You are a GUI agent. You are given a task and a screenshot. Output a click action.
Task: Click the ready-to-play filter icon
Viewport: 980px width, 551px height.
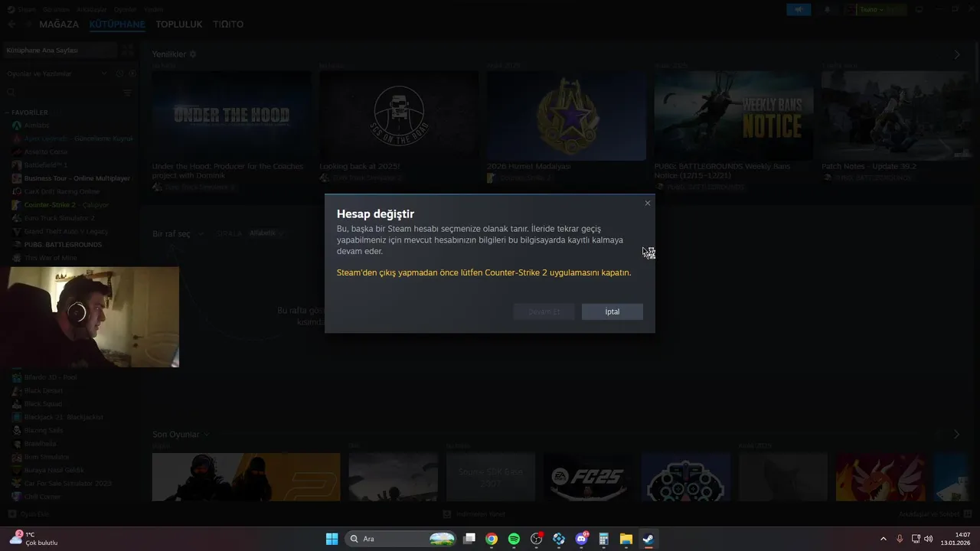point(132,73)
